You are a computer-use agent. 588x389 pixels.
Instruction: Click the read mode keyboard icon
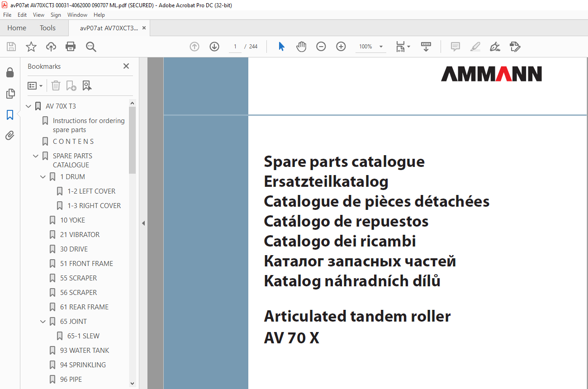pos(426,47)
